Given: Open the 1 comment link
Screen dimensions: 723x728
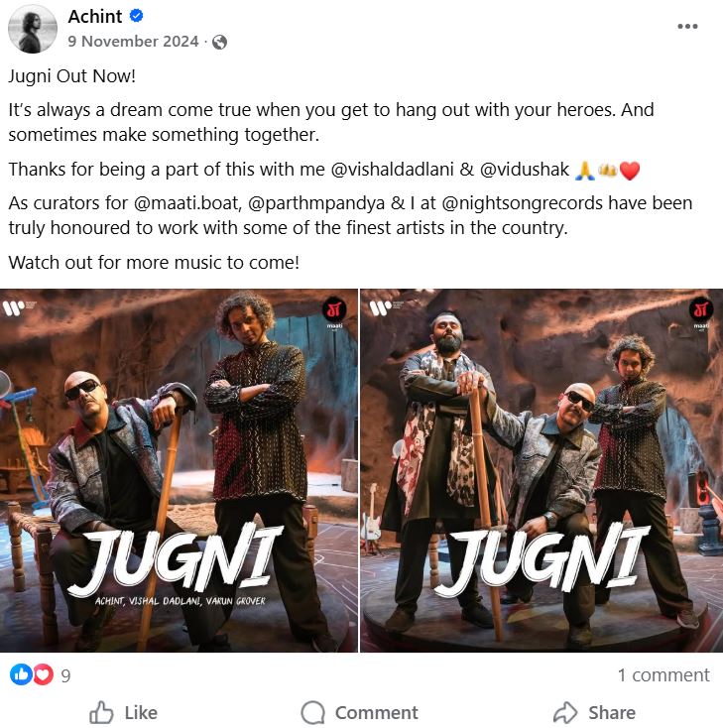Looking at the screenshot, I should click(663, 675).
